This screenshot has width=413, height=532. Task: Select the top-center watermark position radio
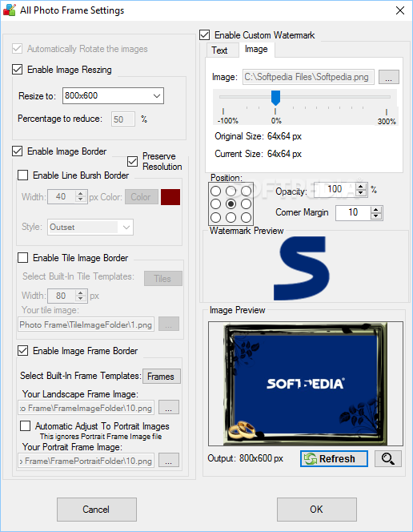[x=231, y=191]
